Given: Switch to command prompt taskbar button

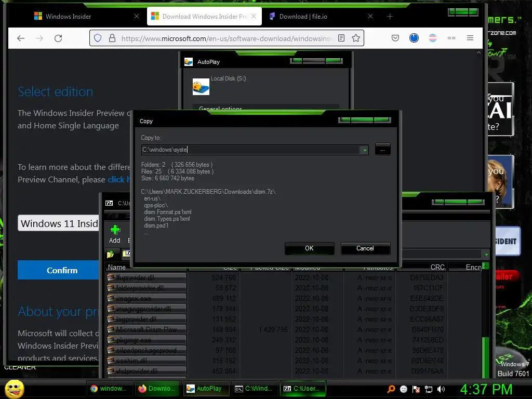Looking at the screenshot, I should pos(254,389).
